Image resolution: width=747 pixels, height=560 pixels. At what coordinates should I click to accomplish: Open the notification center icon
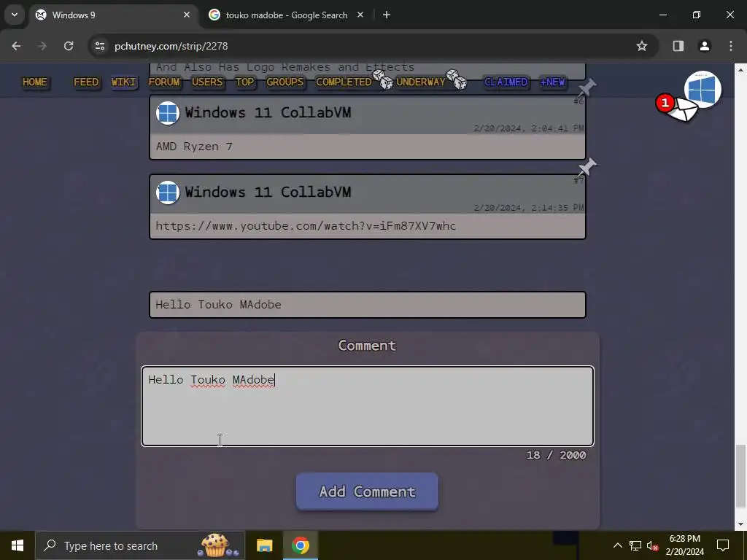[x=723, y=545]
